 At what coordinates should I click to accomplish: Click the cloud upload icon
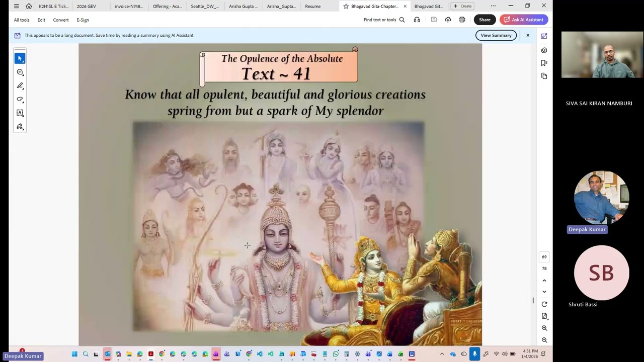(448, 20)
